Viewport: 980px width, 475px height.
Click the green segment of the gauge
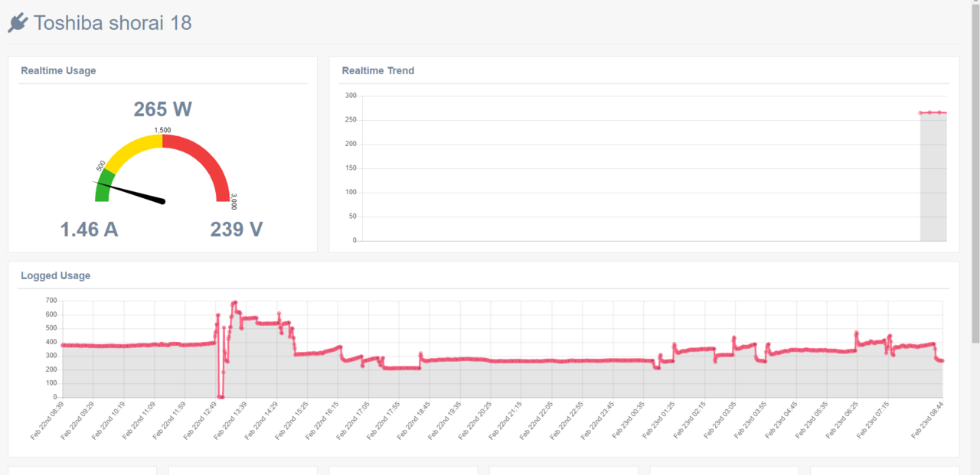[104, 186]
